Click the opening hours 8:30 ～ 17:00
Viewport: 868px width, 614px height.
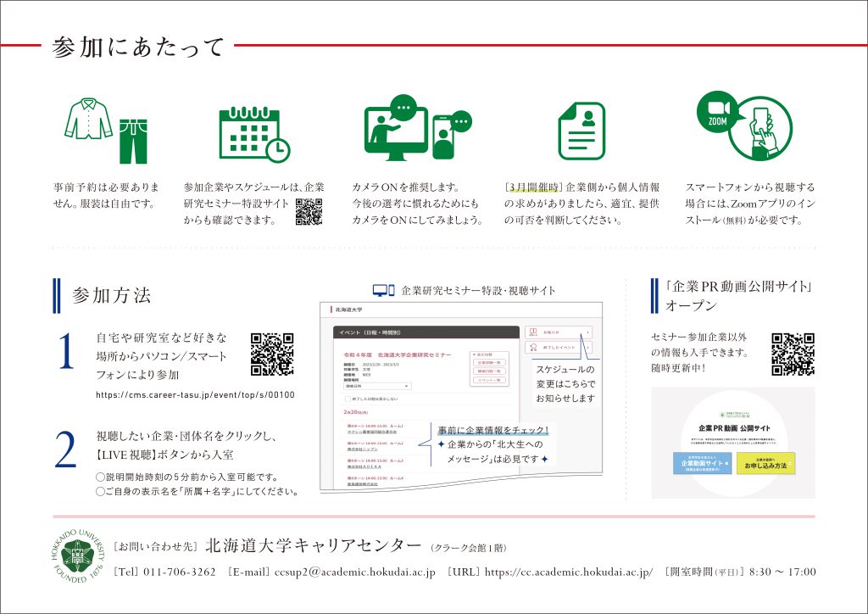782,572
